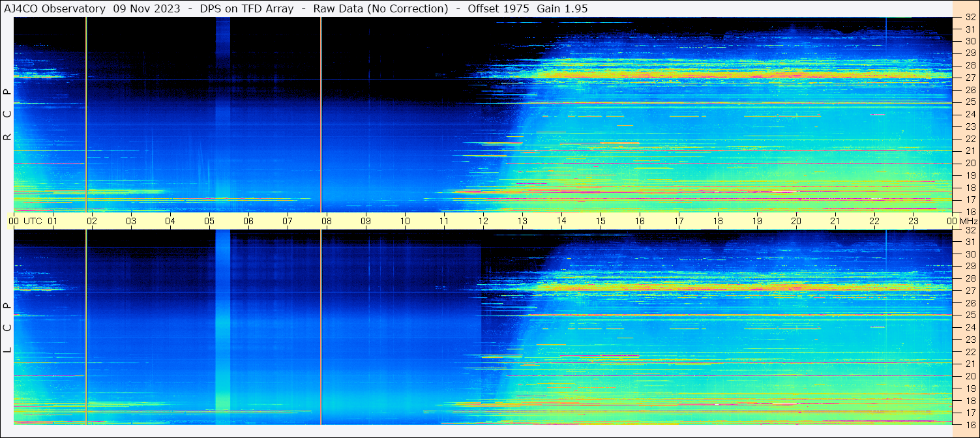The image size is (980, 438).
Task: Select the 05 UTC hour label
Action: point(209,221)
